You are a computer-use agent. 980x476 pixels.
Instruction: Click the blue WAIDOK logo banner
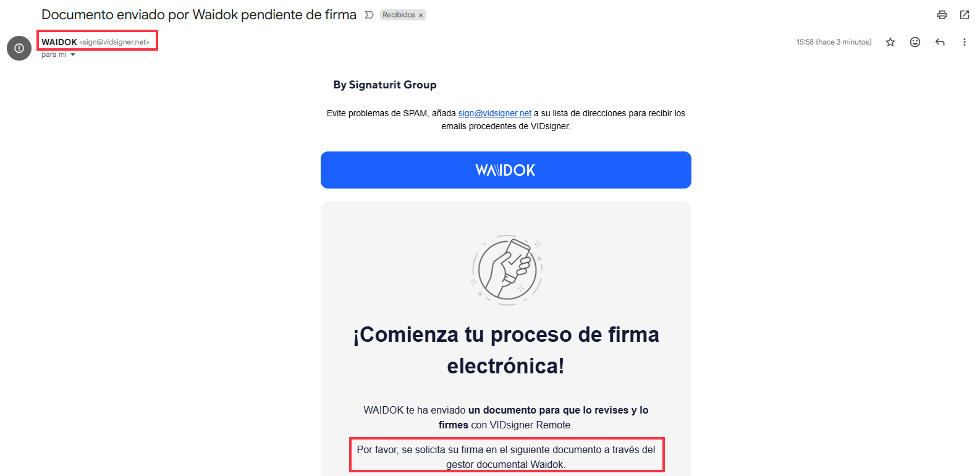pos(505,170)
